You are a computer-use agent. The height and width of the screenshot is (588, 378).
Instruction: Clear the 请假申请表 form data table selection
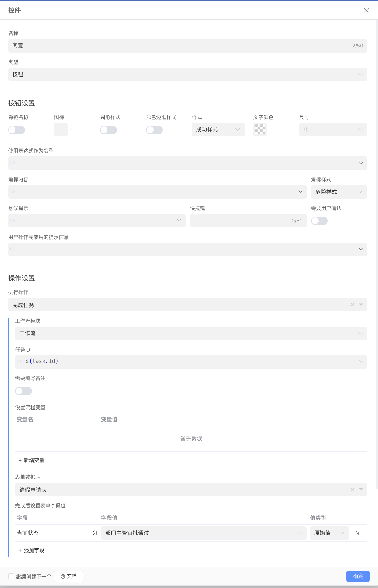352,489
